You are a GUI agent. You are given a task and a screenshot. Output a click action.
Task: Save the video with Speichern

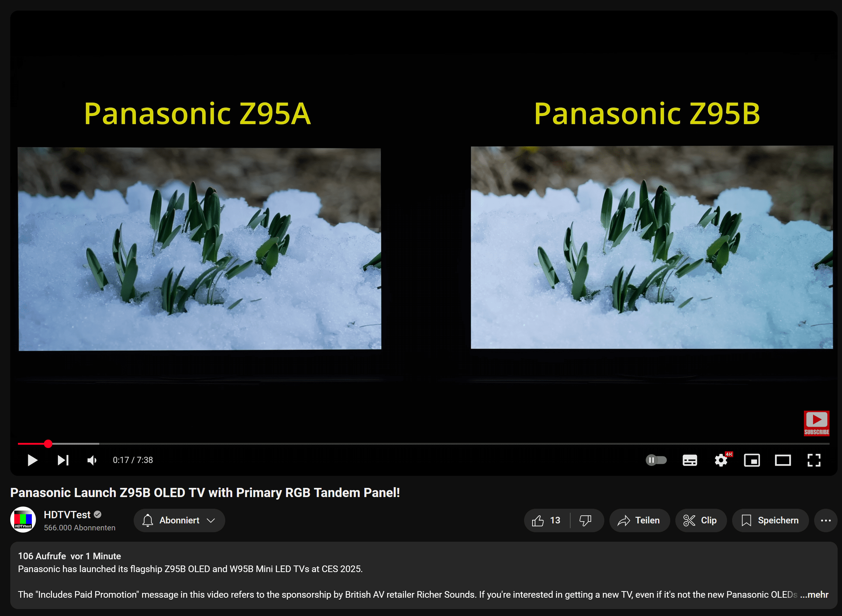[x=770, y=520]
